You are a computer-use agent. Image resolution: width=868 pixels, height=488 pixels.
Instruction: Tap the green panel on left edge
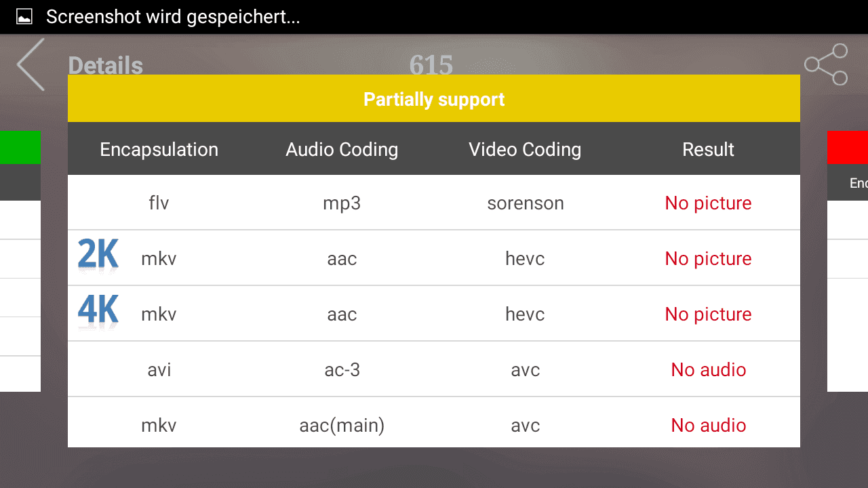click(20, 148)
